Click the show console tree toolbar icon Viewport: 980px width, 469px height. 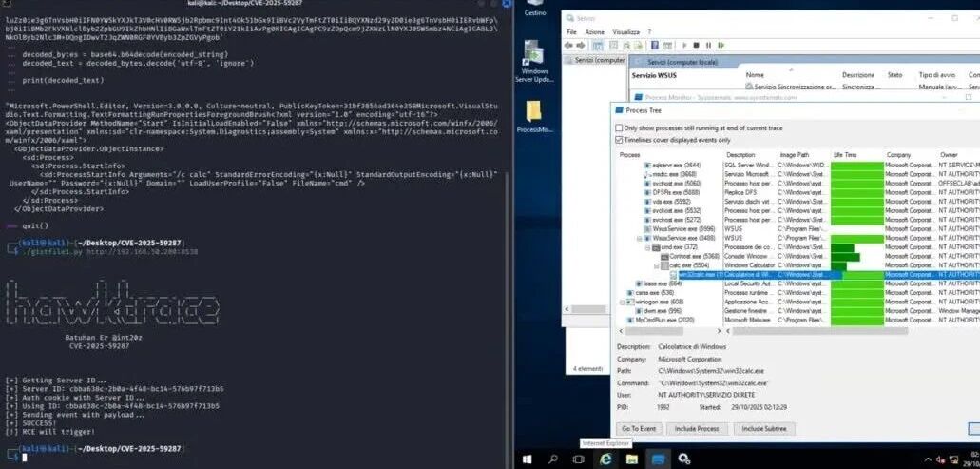[x=598, y=46]
